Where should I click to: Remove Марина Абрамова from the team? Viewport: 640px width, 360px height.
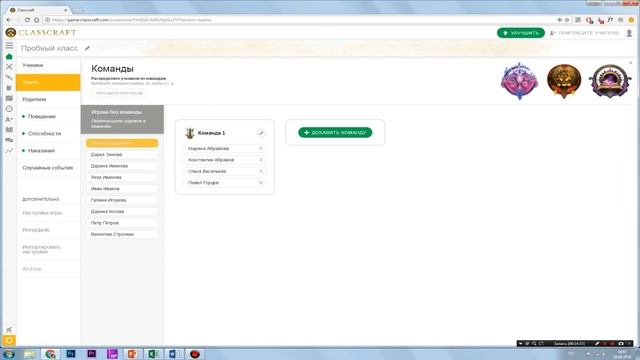tap(261, 149)
